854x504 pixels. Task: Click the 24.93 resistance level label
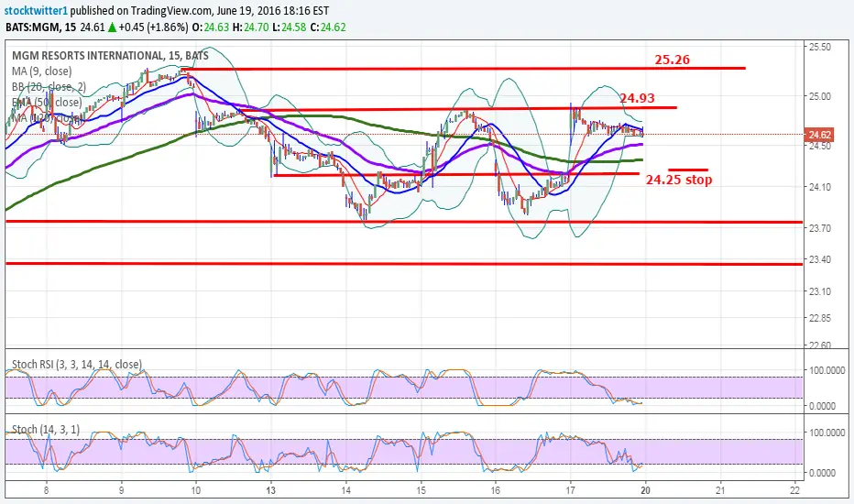click(x=637, y=98)
